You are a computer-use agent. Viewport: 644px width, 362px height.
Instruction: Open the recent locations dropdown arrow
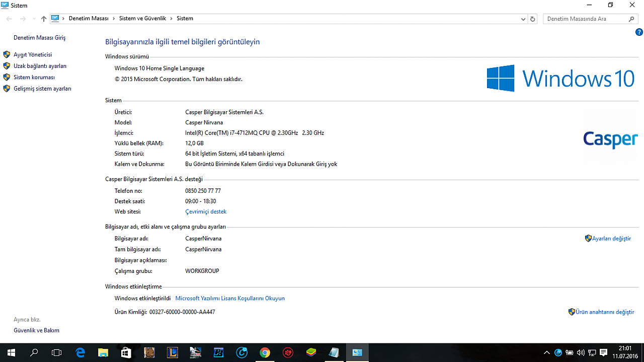(x=34, y=19)
